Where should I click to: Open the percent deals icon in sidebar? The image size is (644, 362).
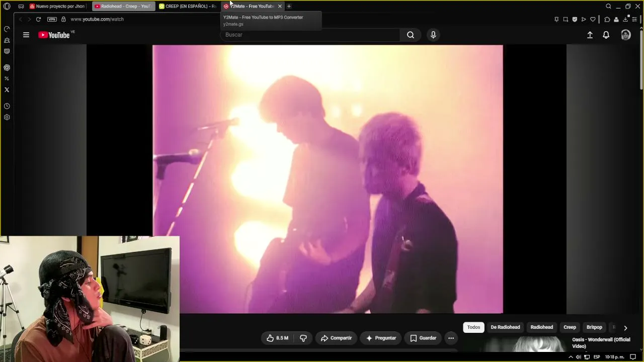7,78
